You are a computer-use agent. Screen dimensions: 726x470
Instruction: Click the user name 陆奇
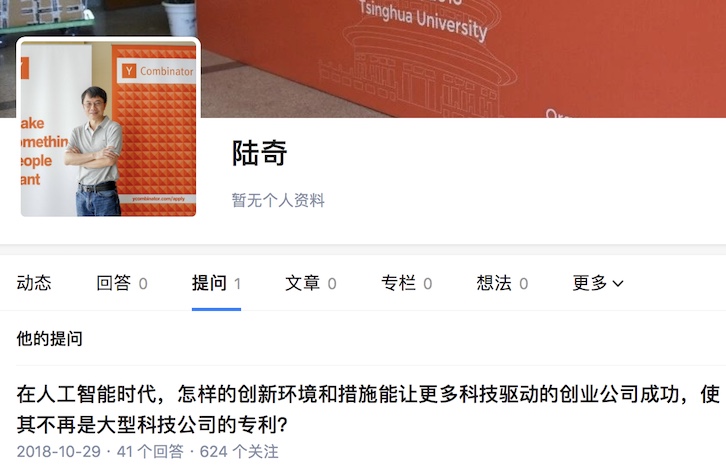click(x=259, y=153)
